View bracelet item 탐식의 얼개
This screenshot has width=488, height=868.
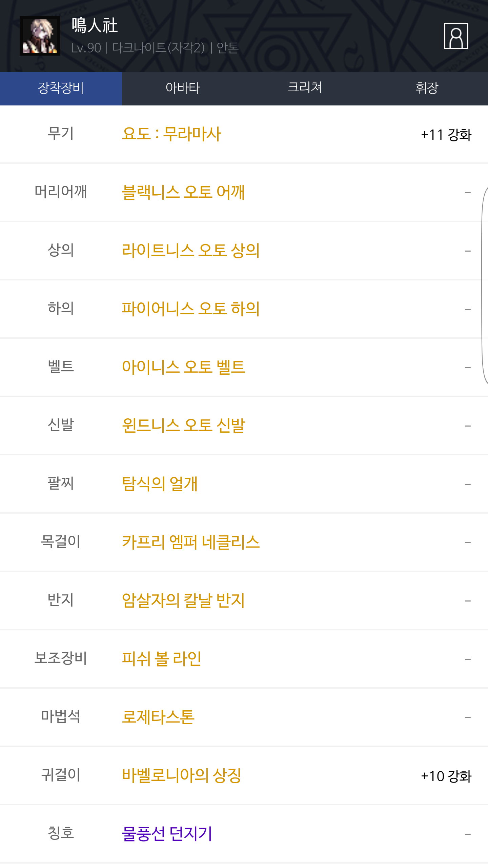(x=160, y=484)
